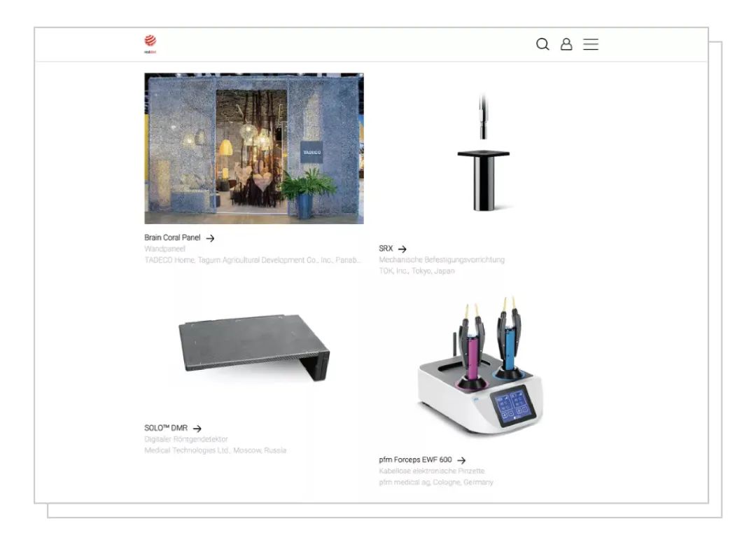Go to home via Red Dot logo
The image size is (756, 545).
(x=150, y=44)
